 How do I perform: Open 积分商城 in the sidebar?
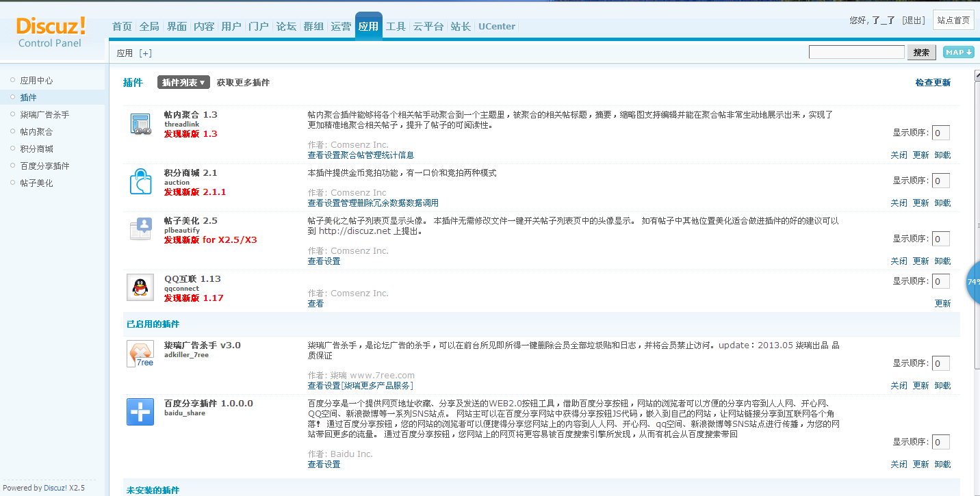coord(36,149)
